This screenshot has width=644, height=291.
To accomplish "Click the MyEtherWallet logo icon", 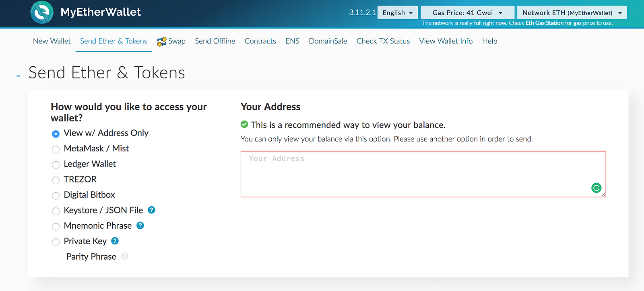I will pos(42,12).
